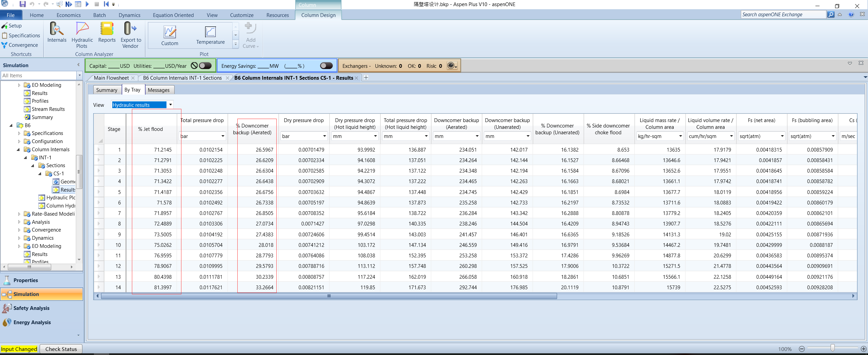This screenshot has width=868, height=355.
Task: Undo the last action in quick access toolbar
Action: tap(32, 4)
